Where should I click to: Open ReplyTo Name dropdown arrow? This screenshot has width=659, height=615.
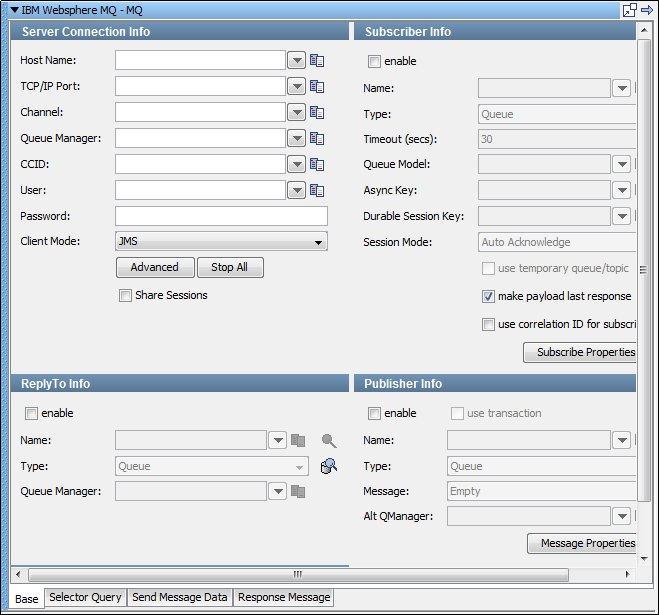(278, 441)
